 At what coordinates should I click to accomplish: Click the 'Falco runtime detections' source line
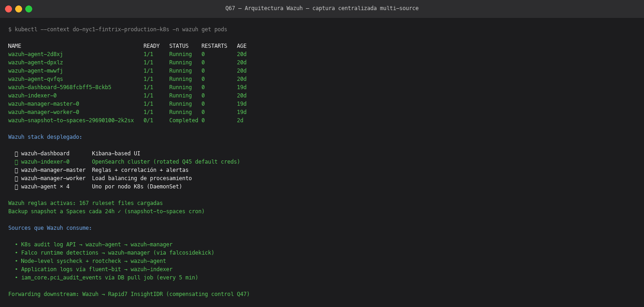pos(115,253)
